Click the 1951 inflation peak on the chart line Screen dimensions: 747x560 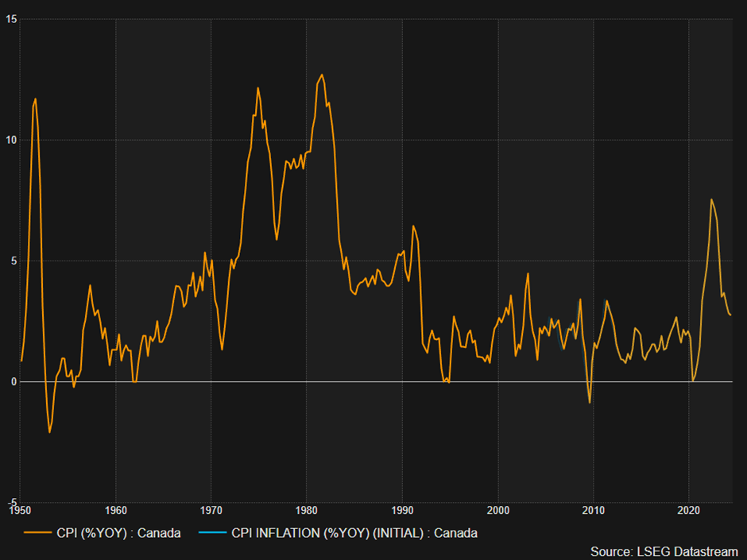pyautogui.click(x=35, y=99)
